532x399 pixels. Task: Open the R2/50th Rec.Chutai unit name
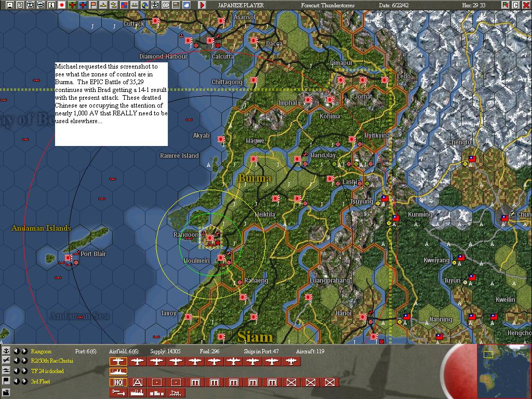[52, 361]
